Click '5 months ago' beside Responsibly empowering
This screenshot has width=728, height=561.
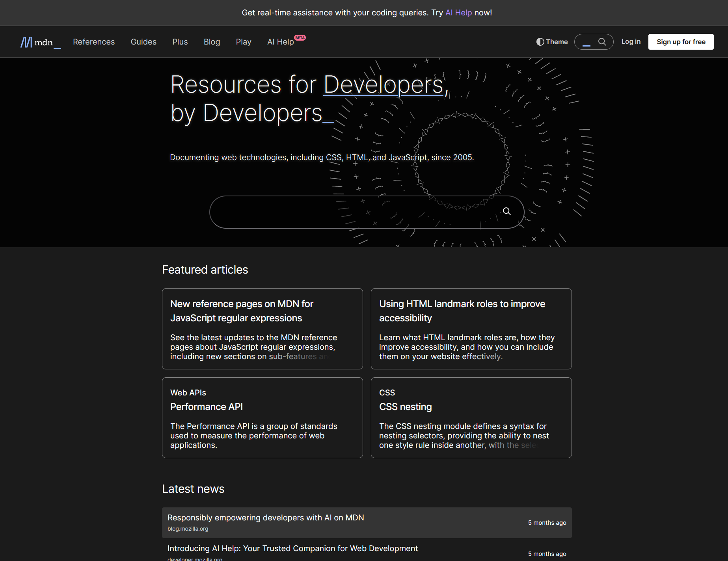[x=547, y=523]
